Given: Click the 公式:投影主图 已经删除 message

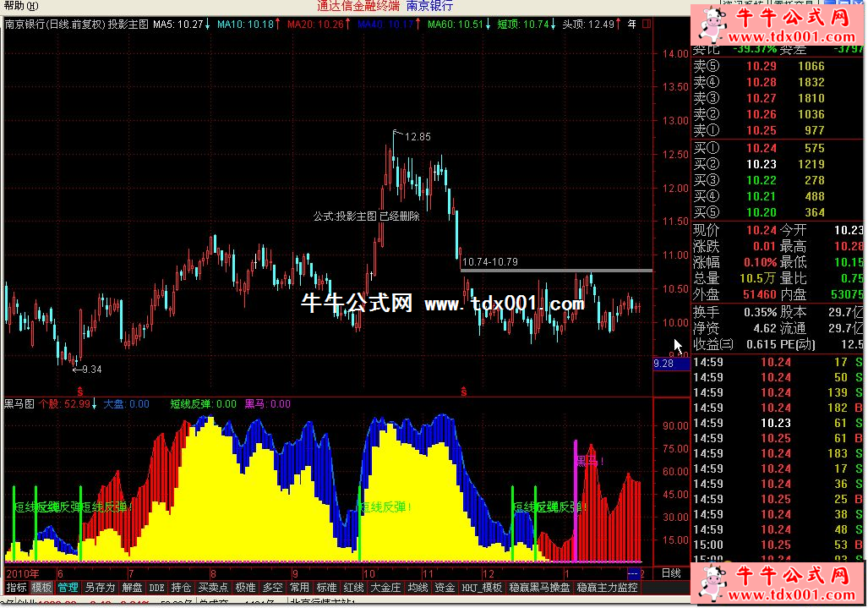Looking at the screenshot, I should pos(367,216).
